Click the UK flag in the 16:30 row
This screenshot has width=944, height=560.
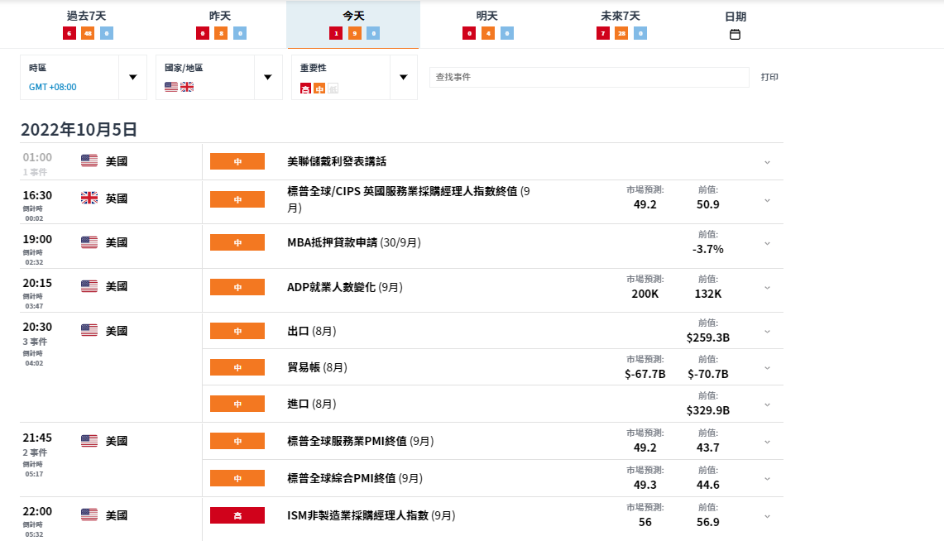(x=89, y=199)
